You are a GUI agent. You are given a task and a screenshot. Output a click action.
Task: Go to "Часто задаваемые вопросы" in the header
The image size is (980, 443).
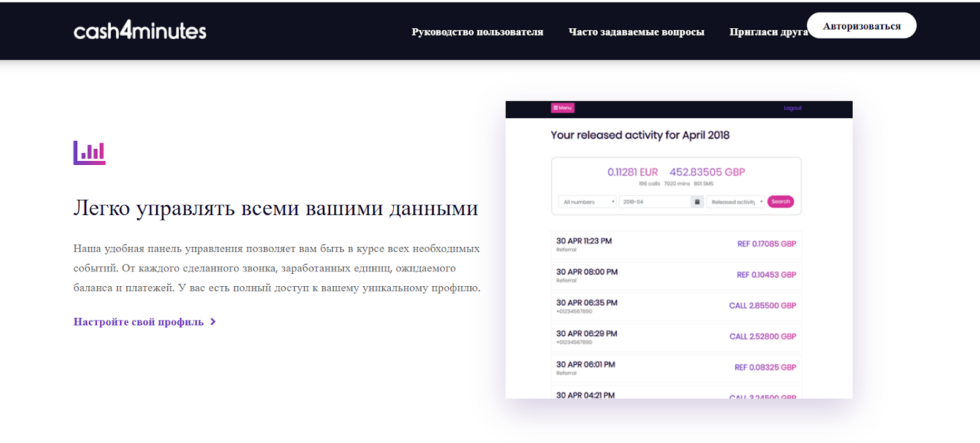pyautogui.click(x=636, y=32)
